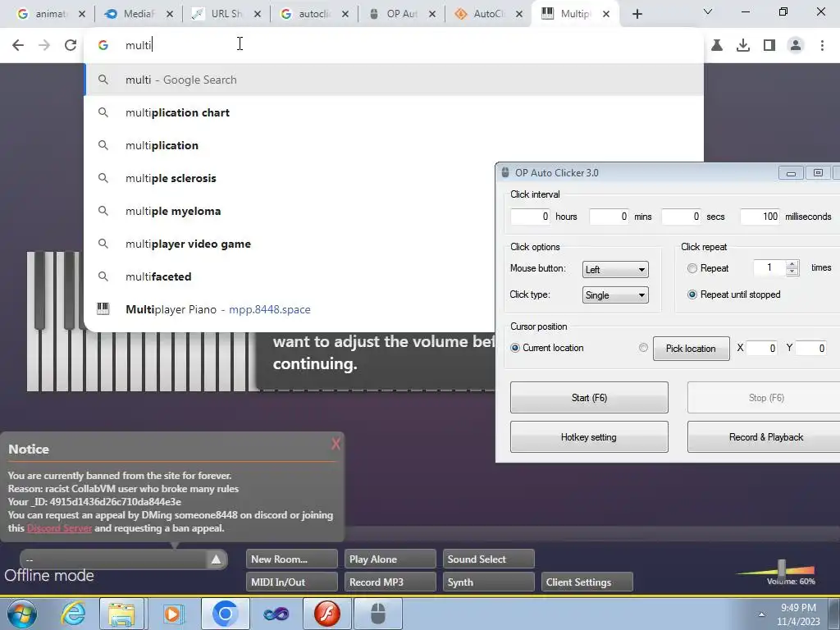840x630 pixels.
Task: Open Client Settings
Action: [587, 582]
